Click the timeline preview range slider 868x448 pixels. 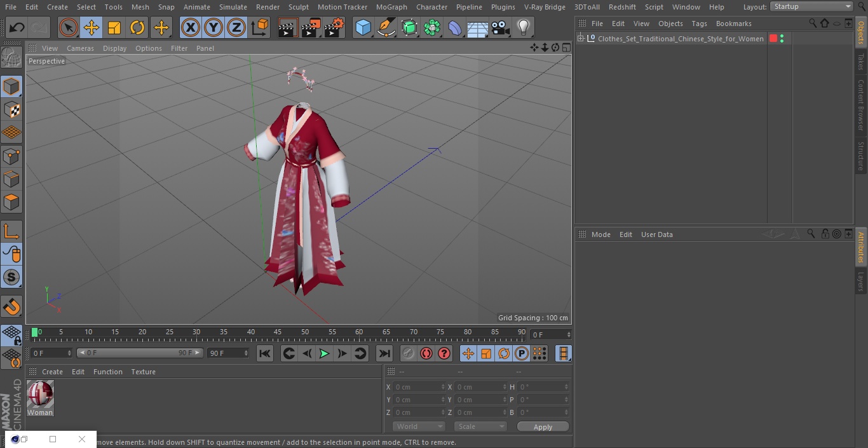tap(140, 353)
